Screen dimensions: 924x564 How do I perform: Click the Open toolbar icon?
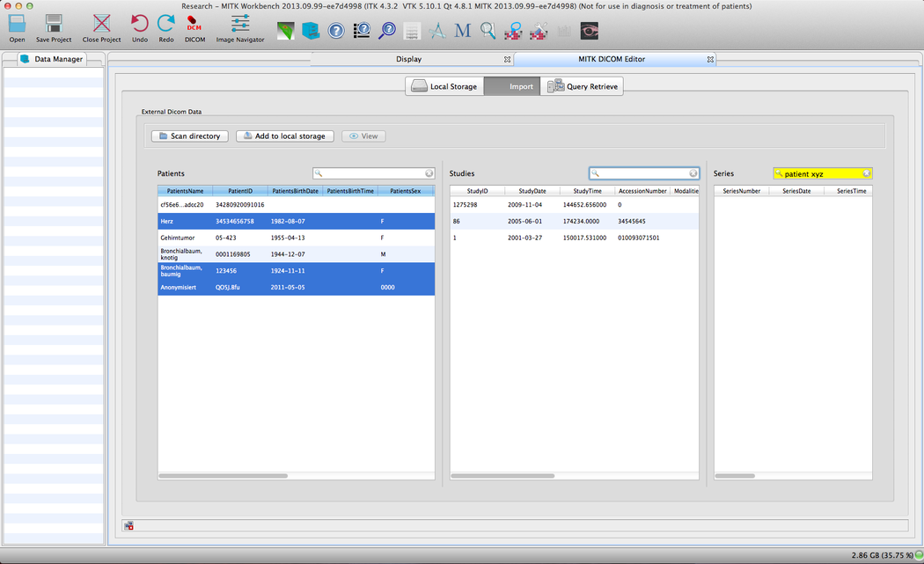coord(17,25)
